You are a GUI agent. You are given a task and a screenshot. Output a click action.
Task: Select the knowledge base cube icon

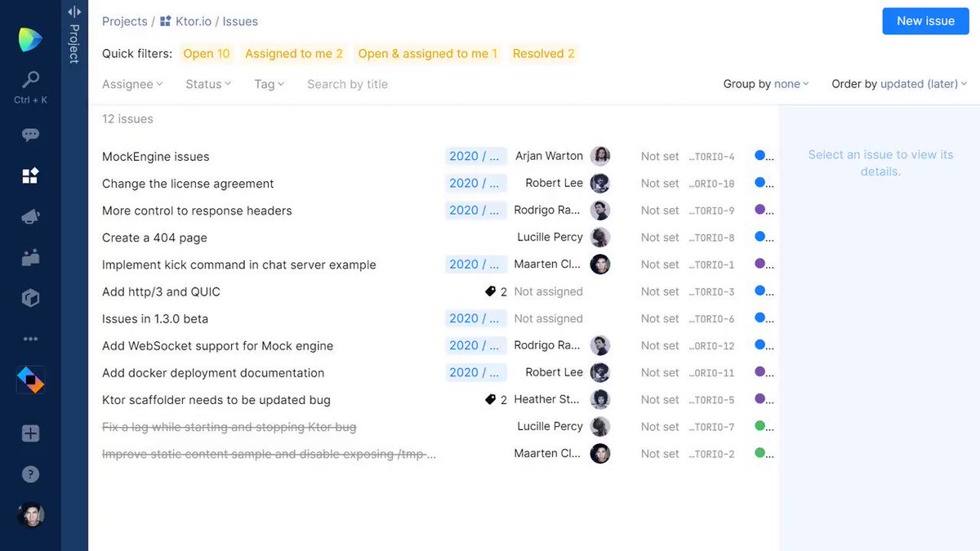coord(30,297)
